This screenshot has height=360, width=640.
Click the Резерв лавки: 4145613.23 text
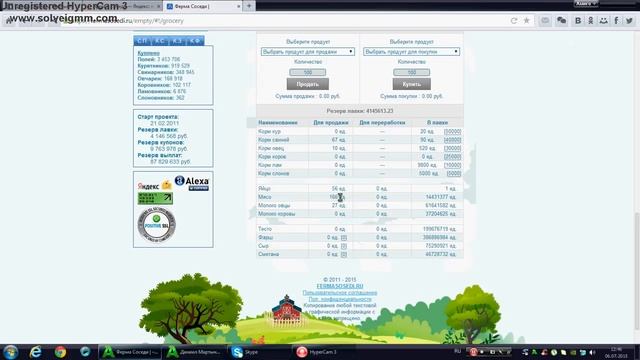click(360, 111)
